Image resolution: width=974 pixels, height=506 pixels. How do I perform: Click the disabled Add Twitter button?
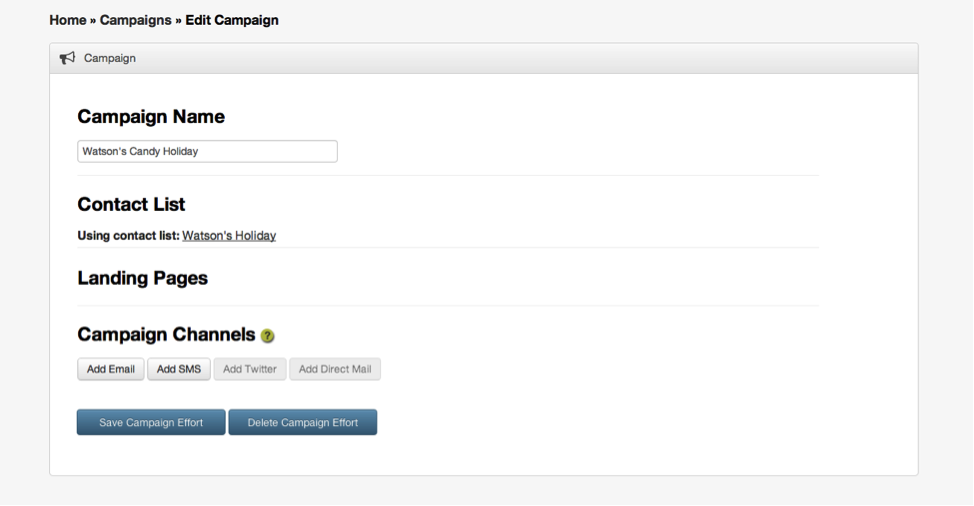tap(250, 369)
